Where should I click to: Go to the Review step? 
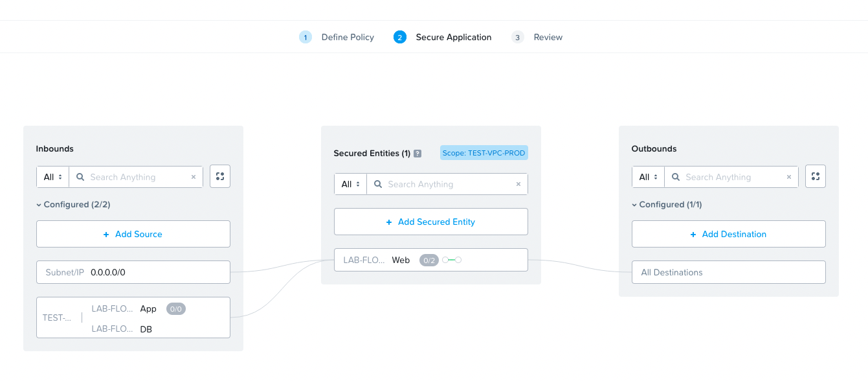pyautogui.click(x=547, y=37)
